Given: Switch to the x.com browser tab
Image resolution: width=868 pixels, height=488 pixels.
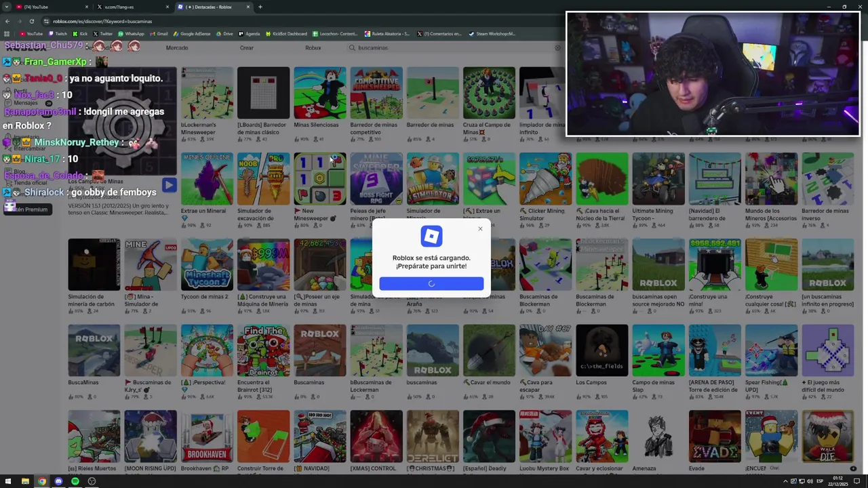Looking at the screenshot, I should pos(132,7).
